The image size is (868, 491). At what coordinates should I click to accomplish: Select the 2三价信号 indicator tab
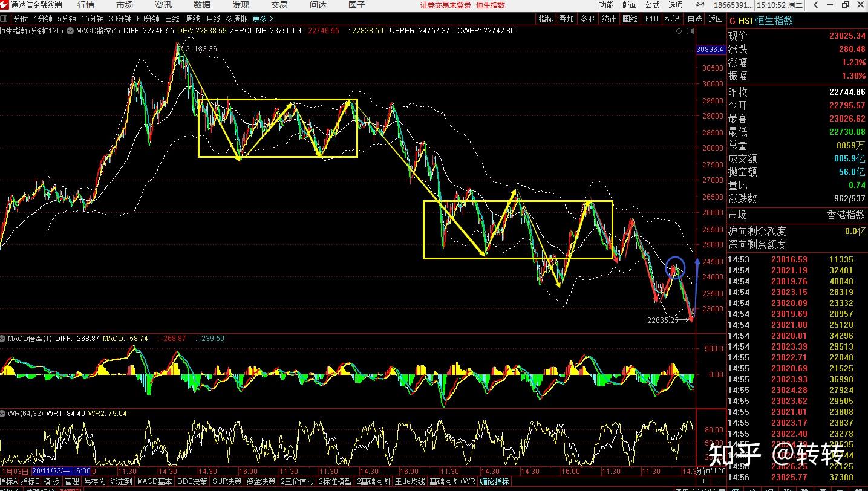(x=296, y=481)
